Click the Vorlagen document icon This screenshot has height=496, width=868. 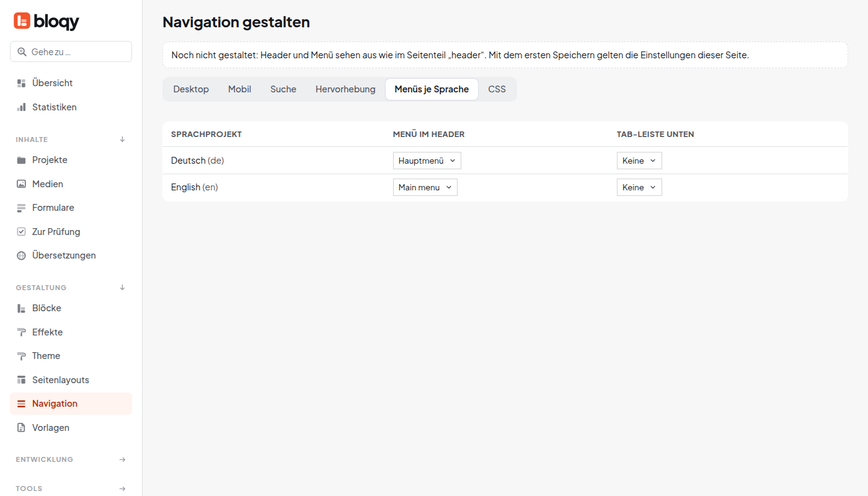21,428
